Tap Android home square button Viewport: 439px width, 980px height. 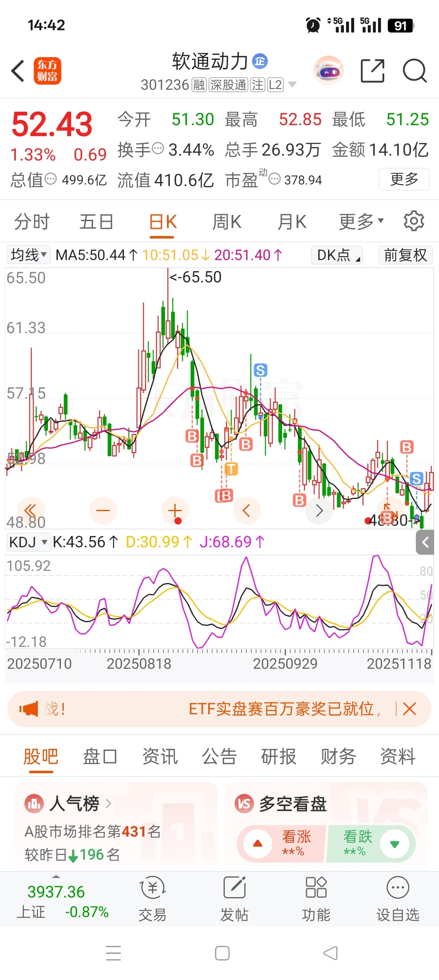[222, 953]
